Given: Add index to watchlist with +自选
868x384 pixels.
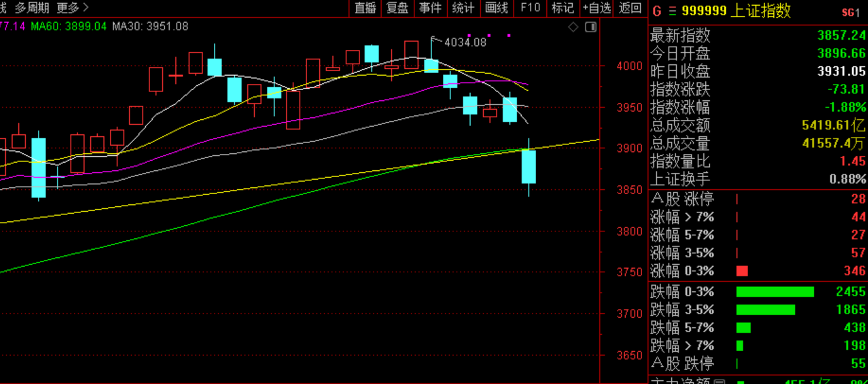Looking at the screenshot, I should point(597,8).
